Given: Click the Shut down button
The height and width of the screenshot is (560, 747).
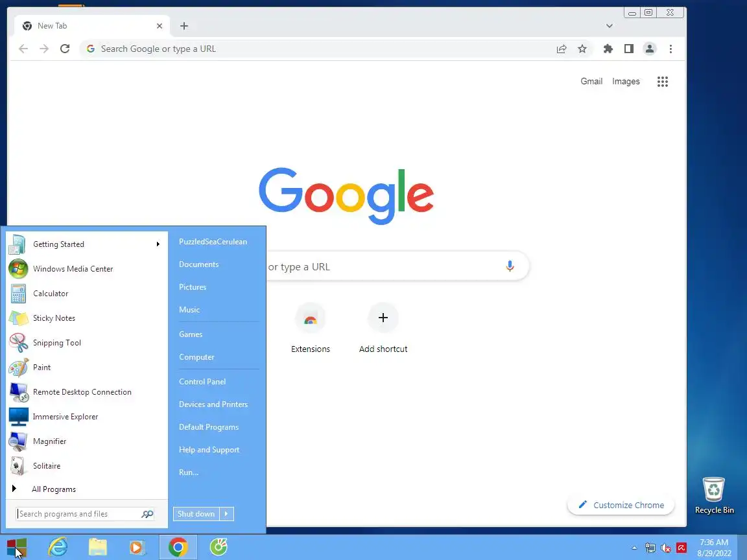Looking at the screenshot, I should [x=196, y=514].
